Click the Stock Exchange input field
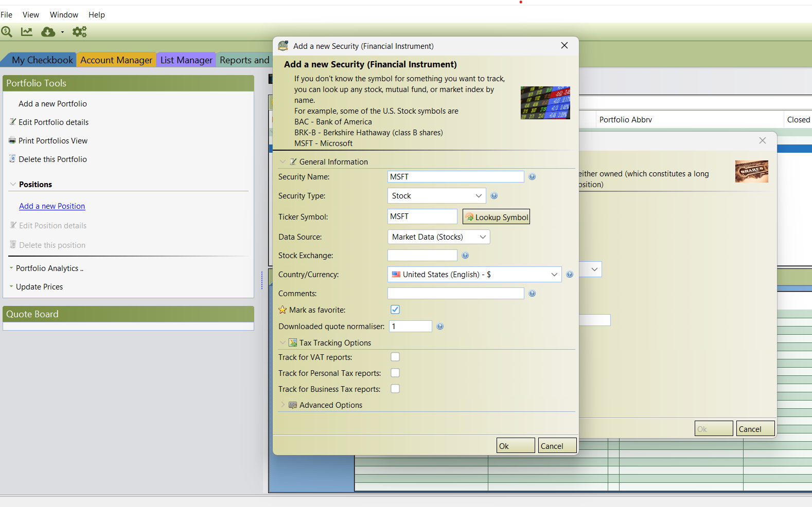Image resolution: width=812 pixels, height=507 pixels. point(422,256)
